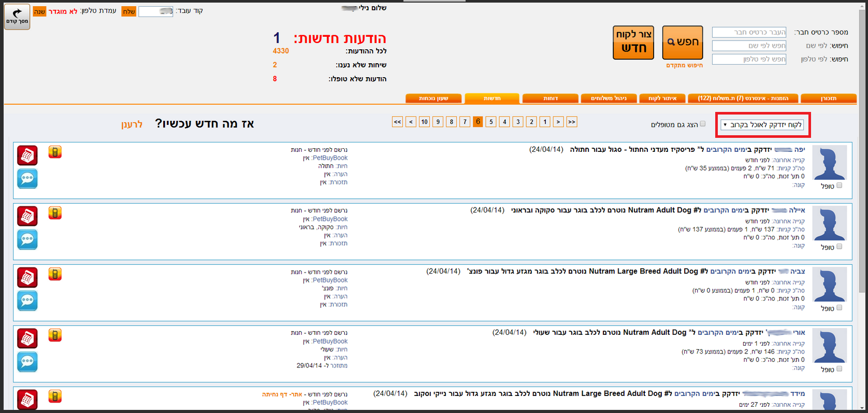Viewport: 868px width, 413px height.
Task: Expand the לקוח יזדקק לאוכל בקרוב dropdown
Action: pyautogui.click(x=762, y=125)
